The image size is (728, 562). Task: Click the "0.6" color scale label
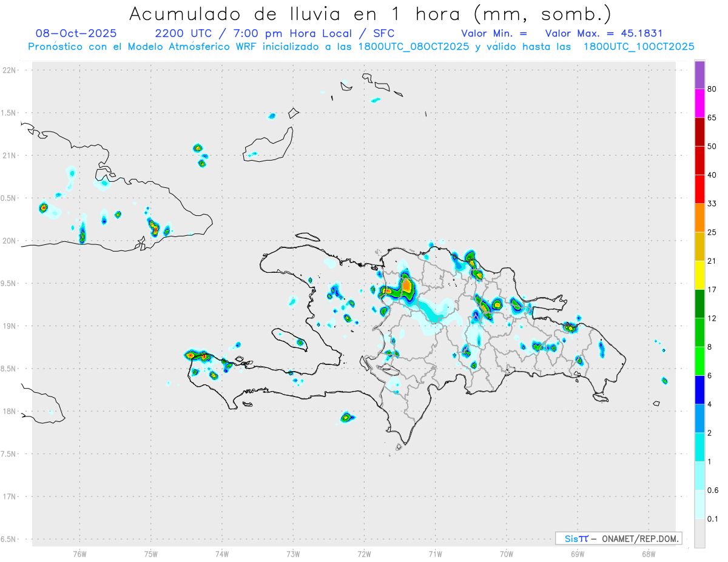(x=713, y=490)
